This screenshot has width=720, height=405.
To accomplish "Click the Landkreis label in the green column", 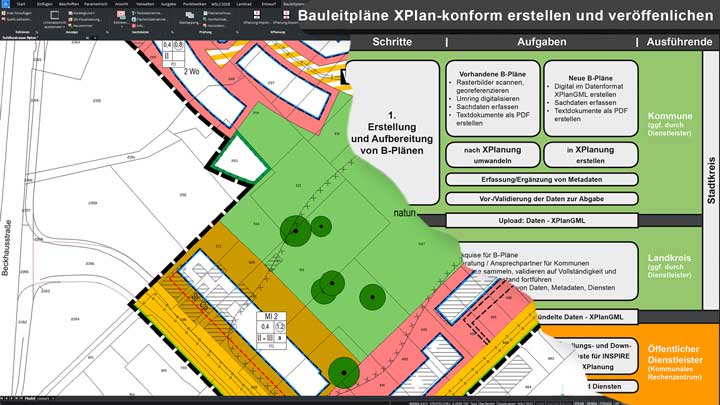I will [669, 258].
